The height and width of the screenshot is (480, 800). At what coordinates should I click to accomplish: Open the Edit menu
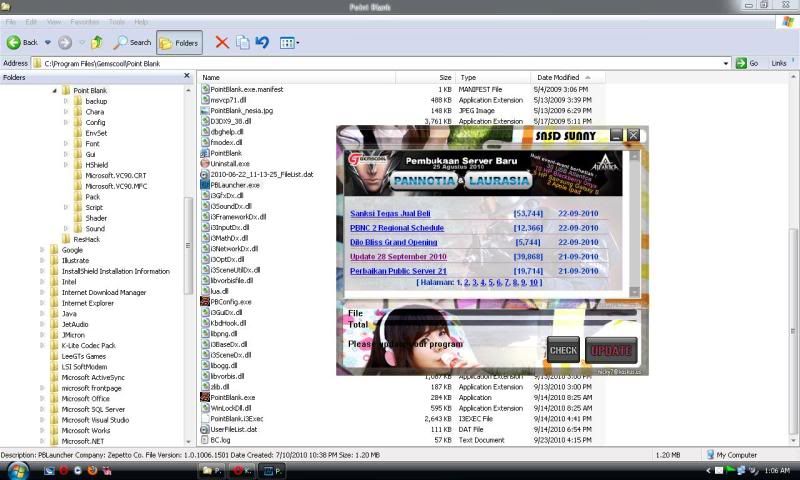point(31,22)
